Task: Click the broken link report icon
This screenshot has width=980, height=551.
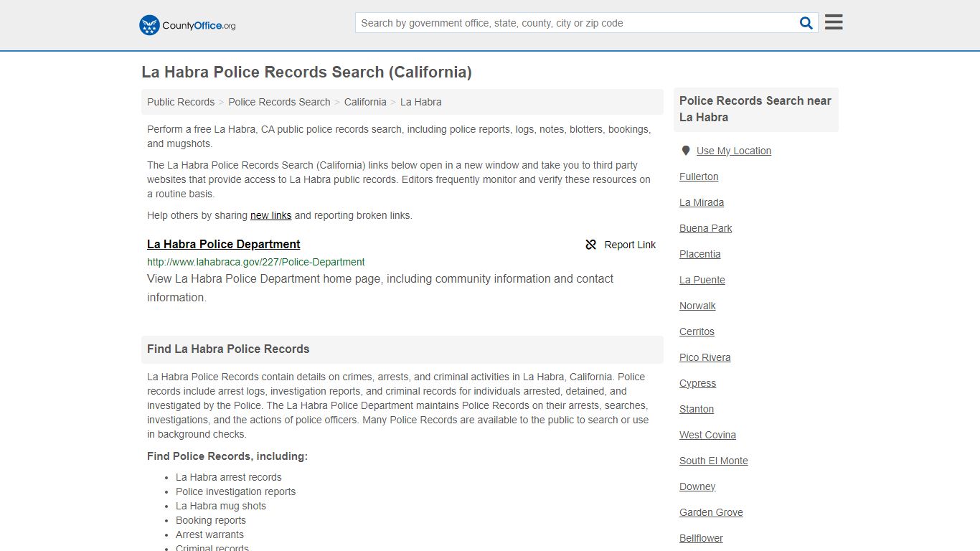Action: pyautogui.click(x=591, y=245)
